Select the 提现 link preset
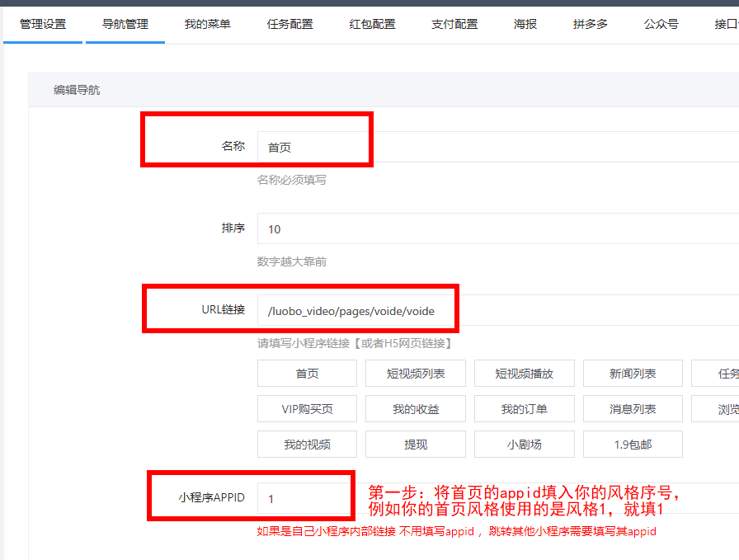 point(416,444)
